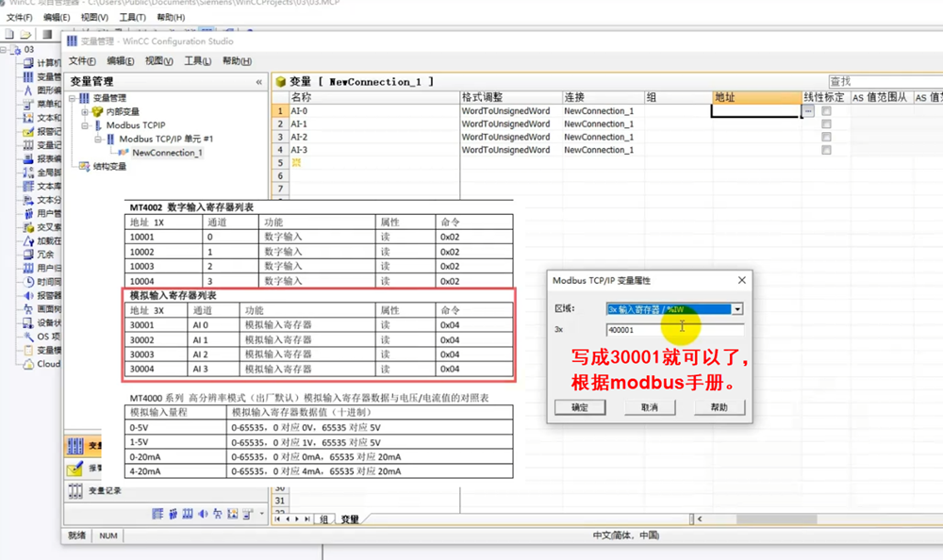Collapse the 变量管理 navigation pane chevron
The image size is (943, 560).
click(258, 82)
